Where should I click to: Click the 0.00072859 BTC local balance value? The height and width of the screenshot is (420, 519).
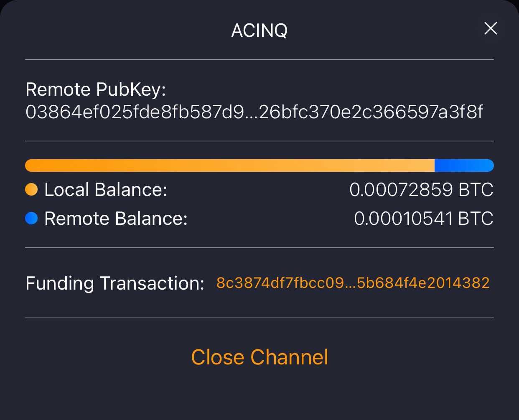(x=422, y=189)
